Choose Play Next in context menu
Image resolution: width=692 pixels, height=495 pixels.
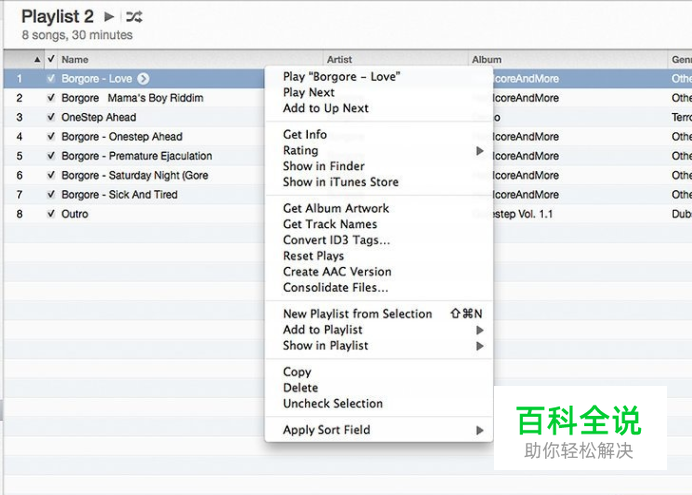[379, 93]
